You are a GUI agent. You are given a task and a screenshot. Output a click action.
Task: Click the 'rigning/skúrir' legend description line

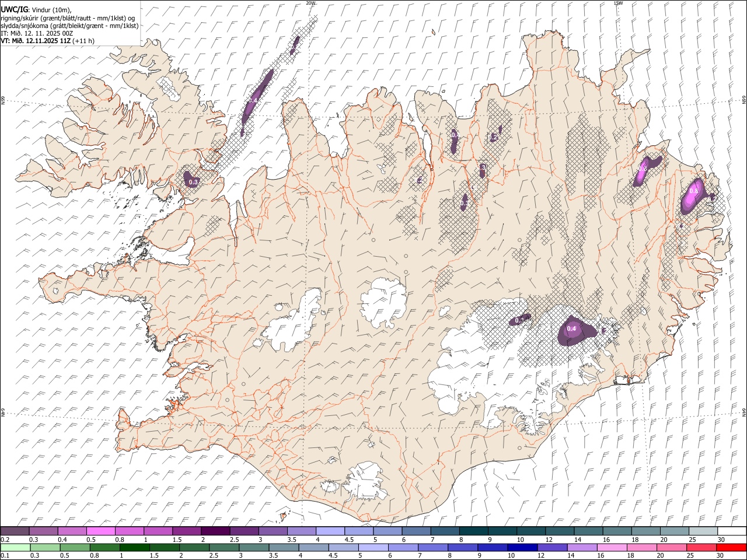(x=68, y=17)
